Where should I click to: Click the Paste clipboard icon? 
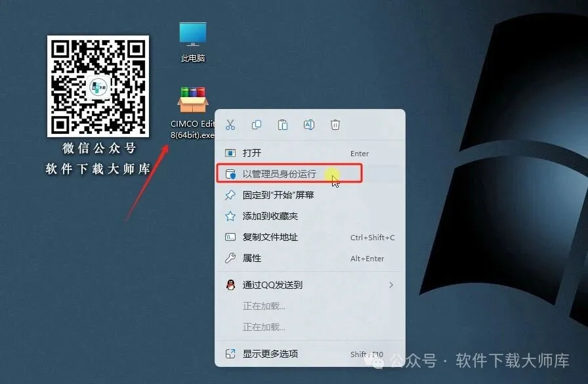283,125
